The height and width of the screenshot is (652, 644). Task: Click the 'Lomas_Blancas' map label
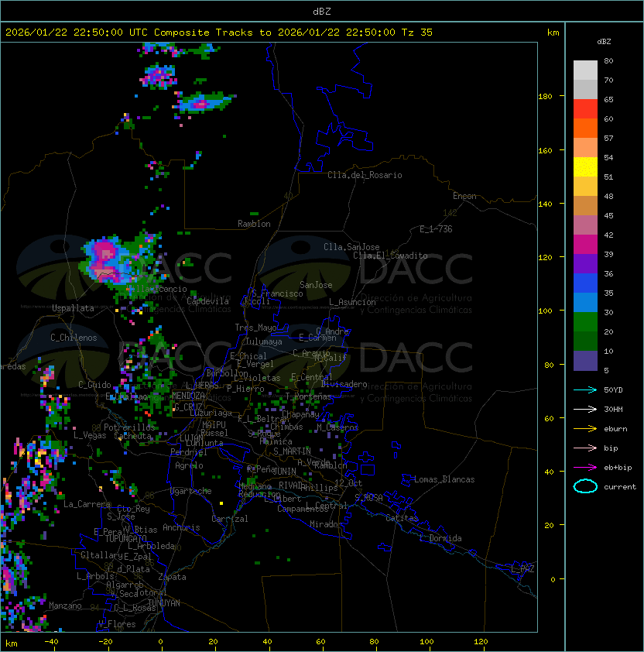coord(444,479)
